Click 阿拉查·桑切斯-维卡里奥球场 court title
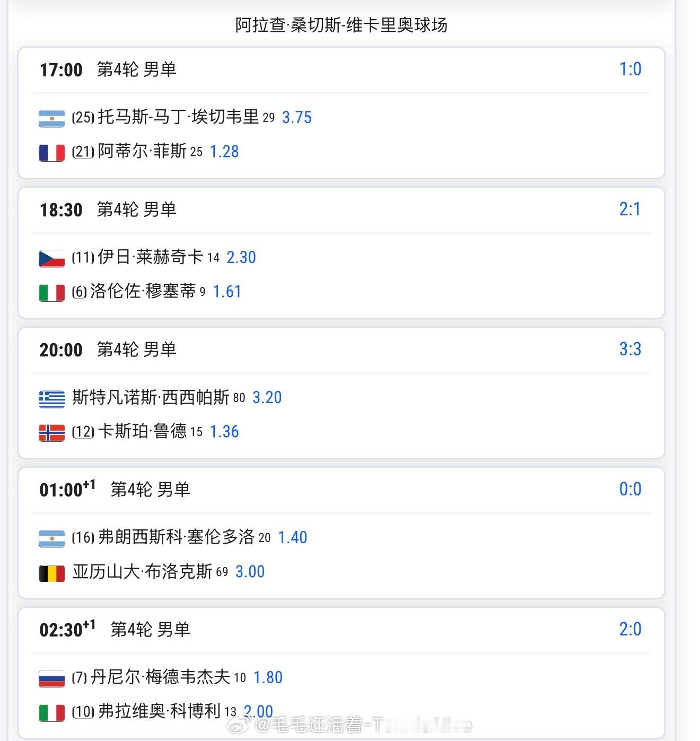The height and width of the screenshot is (741, 700). pos(341,25)
